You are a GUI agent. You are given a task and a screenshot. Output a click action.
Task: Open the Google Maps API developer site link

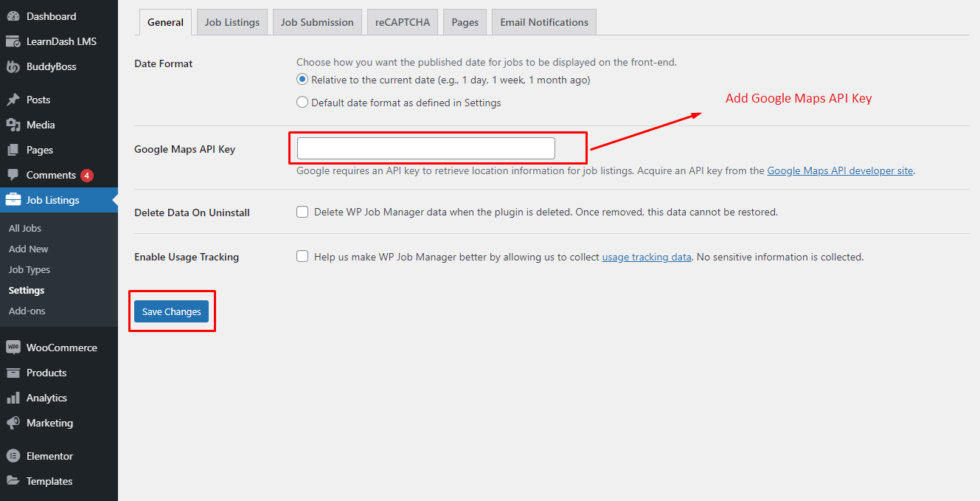pyautogui.click(x=840, y=170)
